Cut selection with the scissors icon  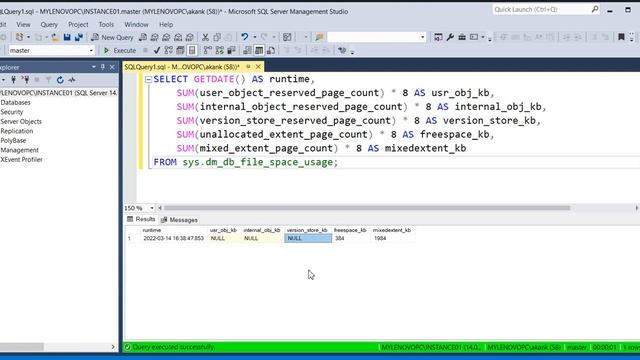tap(205, 37)
